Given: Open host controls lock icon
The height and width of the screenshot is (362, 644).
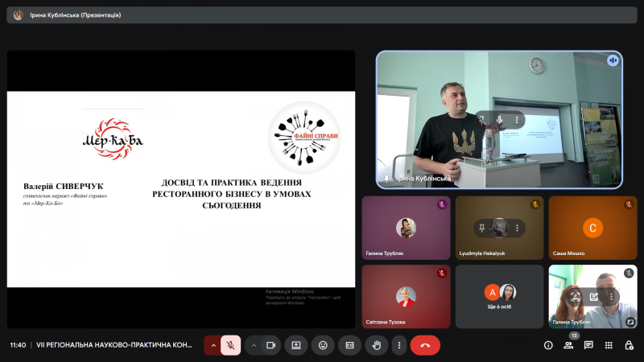Looking at the screenshot, I should point(629,345).
